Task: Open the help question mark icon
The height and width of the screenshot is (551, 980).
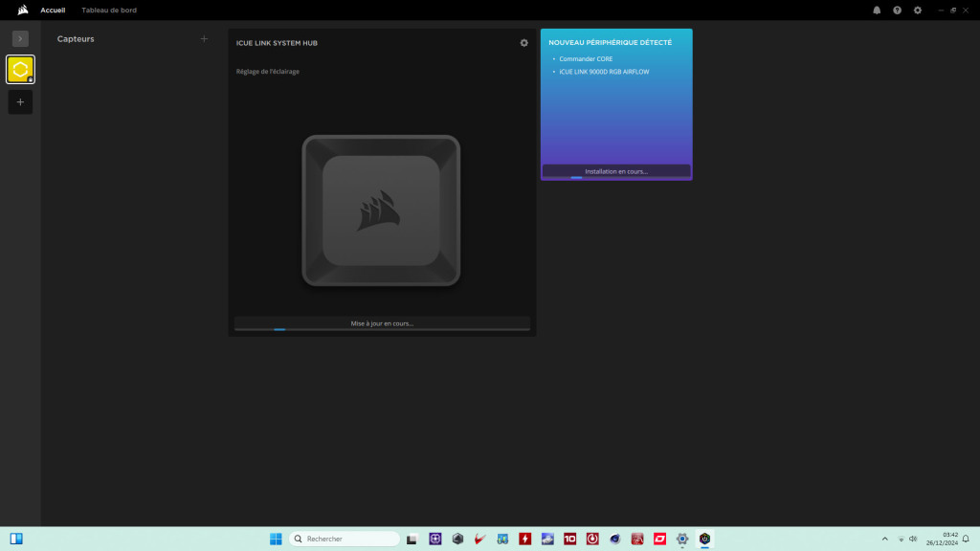Action: click(x=898, y=10)
